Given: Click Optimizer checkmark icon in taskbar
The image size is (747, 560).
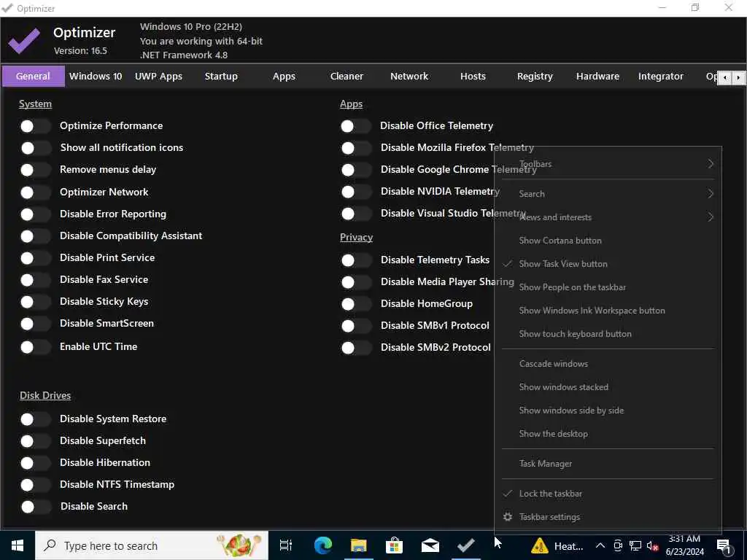Looking at the screenshot, I should pos(465,545).
